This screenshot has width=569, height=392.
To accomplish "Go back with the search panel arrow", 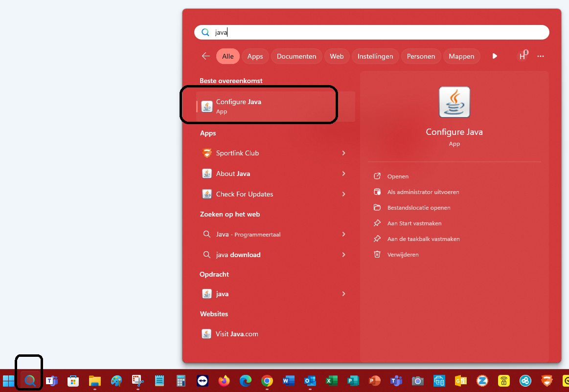I will (206, 56).
